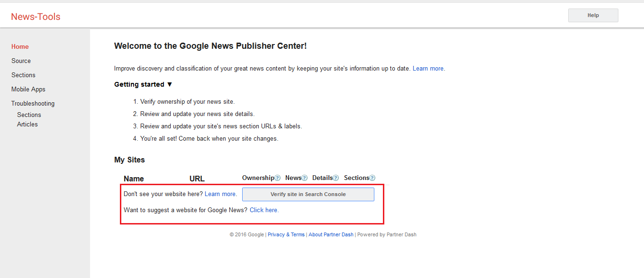
Task: Open Articles under Troubleshooting
Action: pyautogui.click(x=27, y=124)
